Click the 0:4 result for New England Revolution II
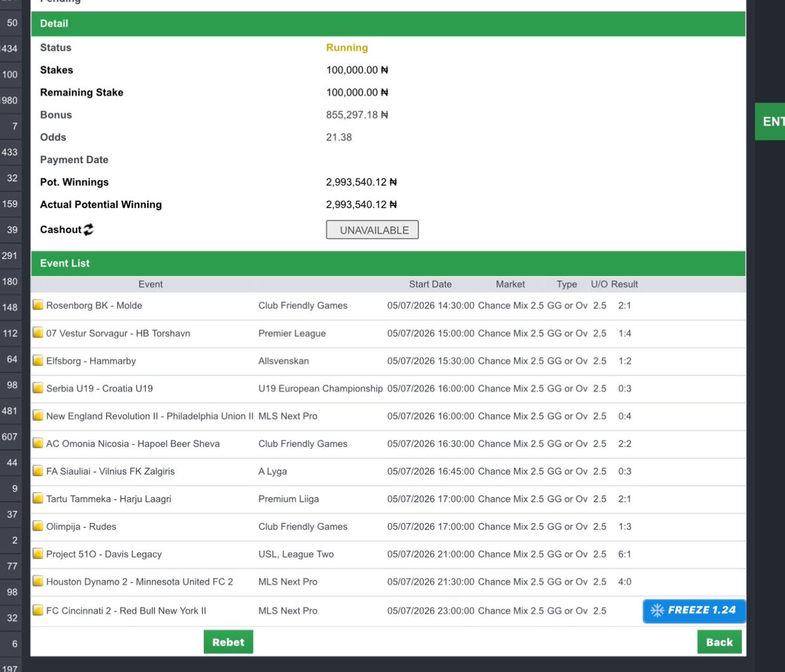The width and height of the screenshot is (785, 672). point(625,416)
